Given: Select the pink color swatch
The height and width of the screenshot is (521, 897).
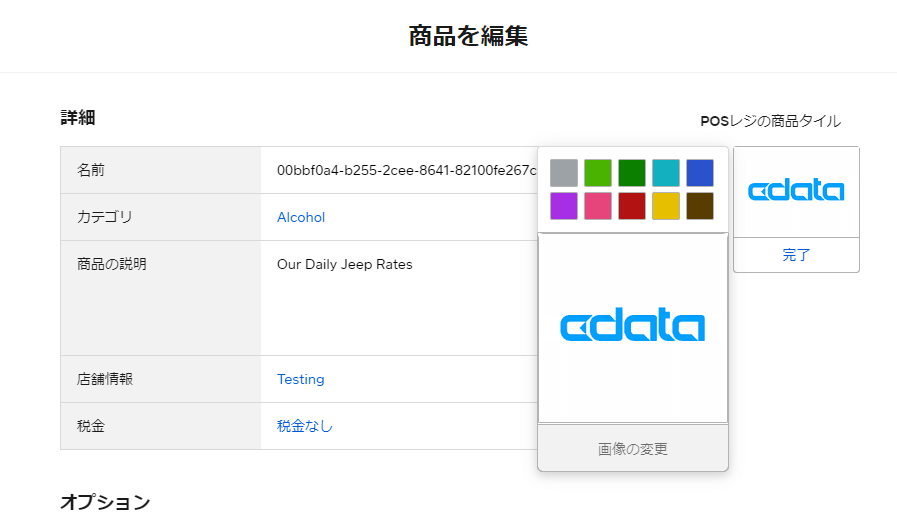Looking at the screenshot, I should point(598,206).
